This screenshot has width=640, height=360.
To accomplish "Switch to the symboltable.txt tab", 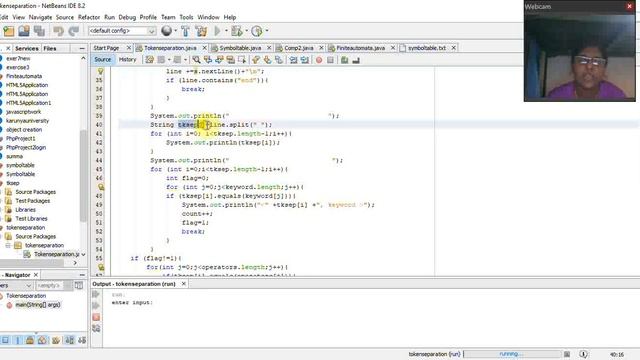I will coord(427,48).
